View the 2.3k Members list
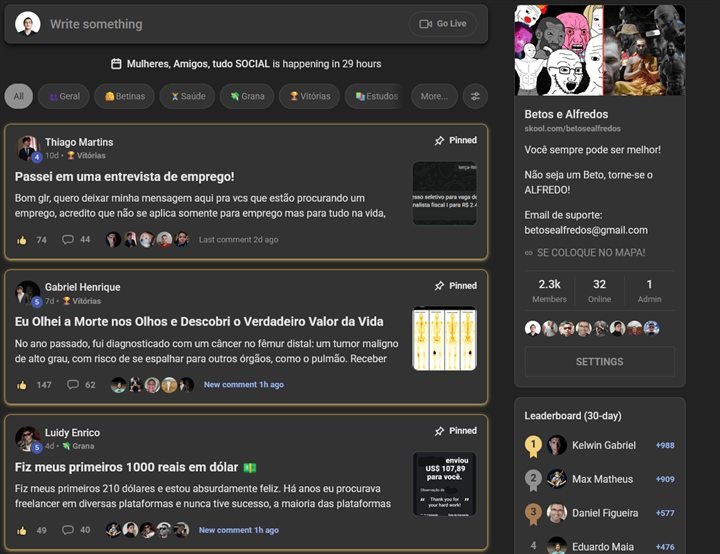 (x=549, y=291)
